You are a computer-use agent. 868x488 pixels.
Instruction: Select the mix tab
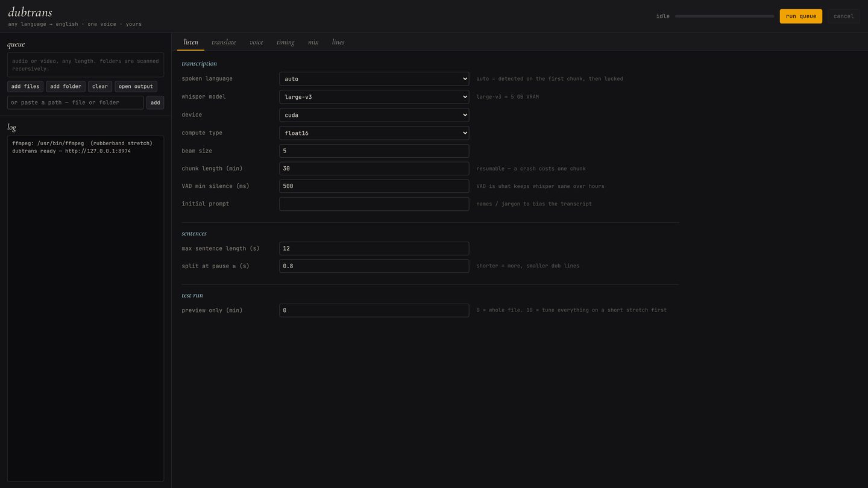pos(313,42)
